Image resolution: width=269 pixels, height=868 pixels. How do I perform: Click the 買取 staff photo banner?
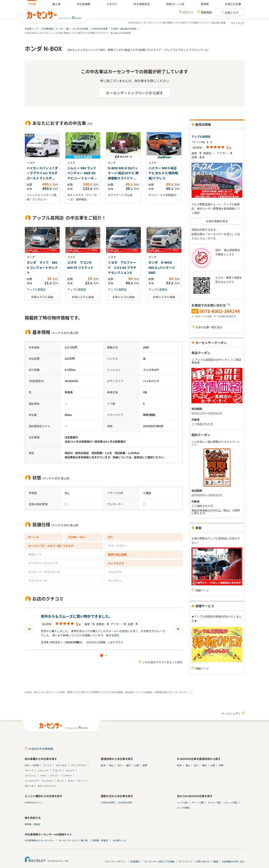(217, 566)
